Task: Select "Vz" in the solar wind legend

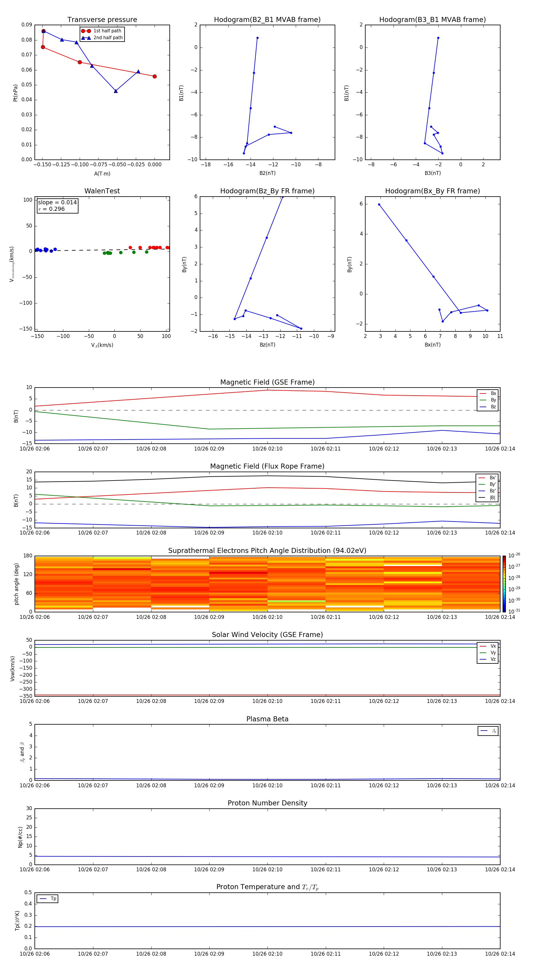Action: pos(488,659)
